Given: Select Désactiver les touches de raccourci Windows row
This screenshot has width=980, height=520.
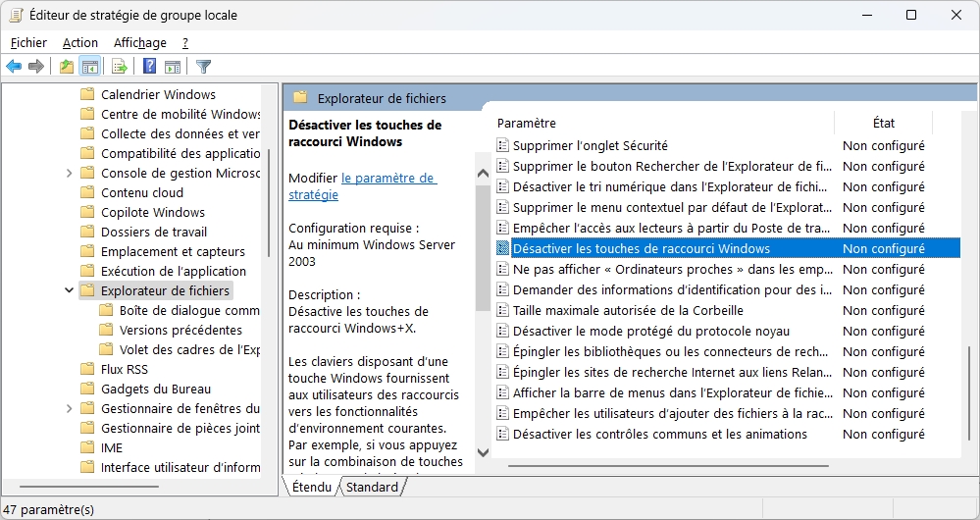Looking at the screenshot, I should pyautogui.click(x=728, y=249).
